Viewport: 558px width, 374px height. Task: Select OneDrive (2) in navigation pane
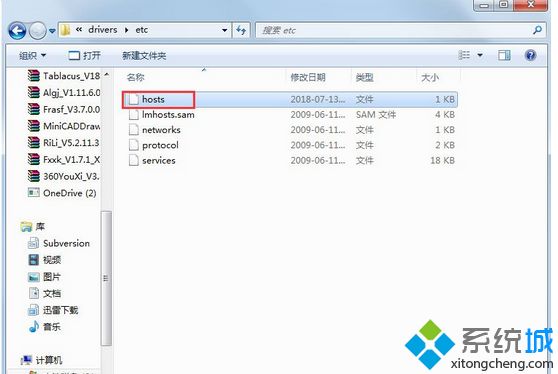[x=70, y=193]
